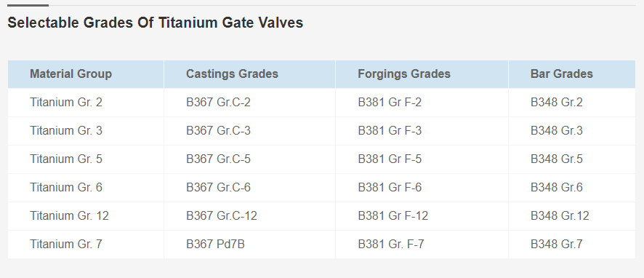
Task: Click the Titanium Gr. 7 material cell
Action: coord(86,245)
